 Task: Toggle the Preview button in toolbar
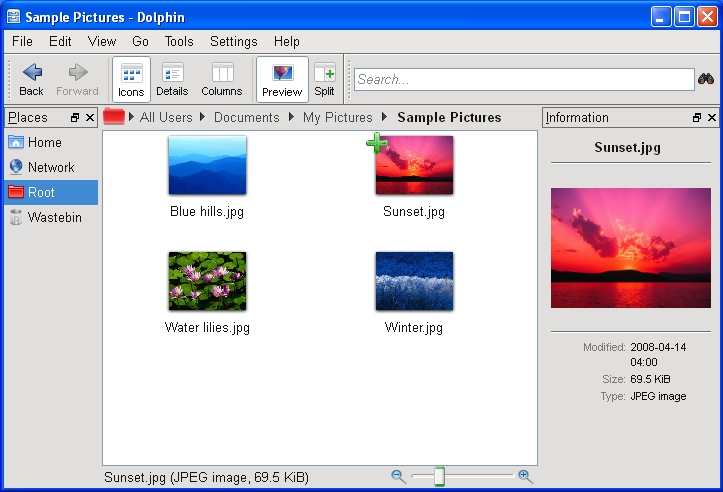coord(282,79)
